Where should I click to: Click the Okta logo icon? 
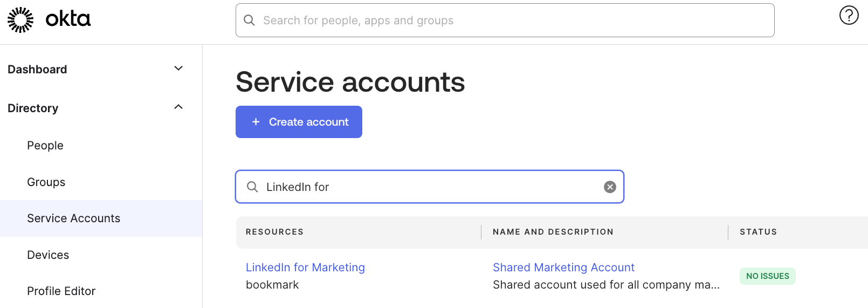[x=20, y=20]
